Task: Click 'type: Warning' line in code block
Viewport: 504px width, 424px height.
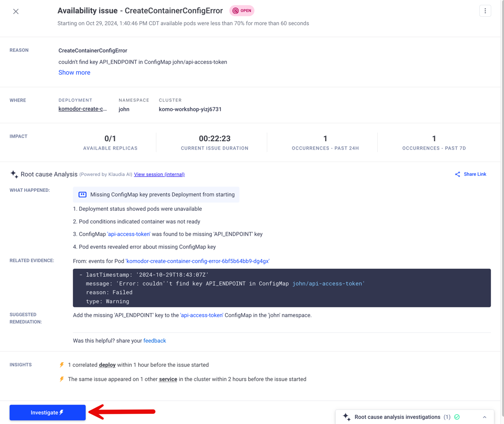Action: [107, 301]
